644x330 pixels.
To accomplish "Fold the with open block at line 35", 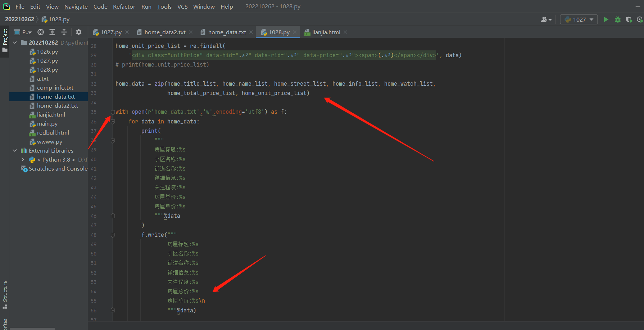I will [113, 112].
